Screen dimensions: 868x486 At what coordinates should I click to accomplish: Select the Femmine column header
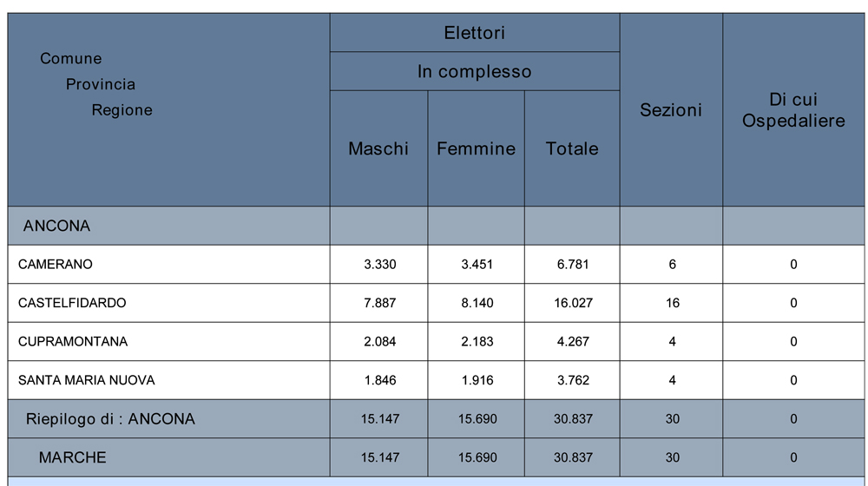pos(476,148)
